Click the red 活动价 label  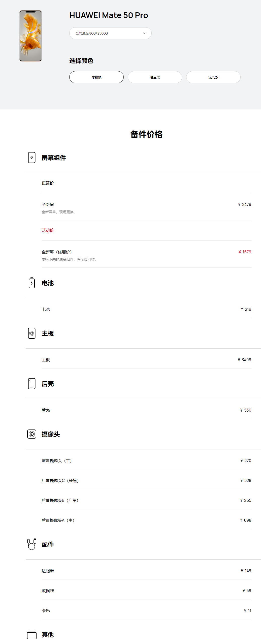(x=48, y=231)
